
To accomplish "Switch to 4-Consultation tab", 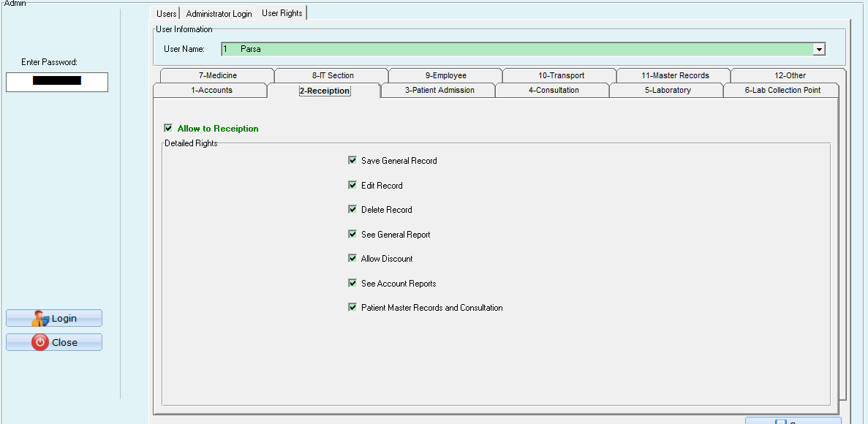I will [x=553, y=90].
